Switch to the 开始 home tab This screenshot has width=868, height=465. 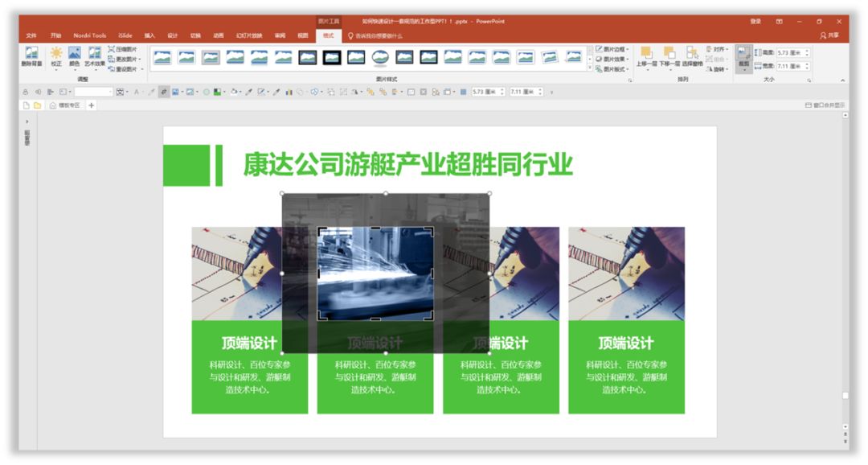pyautogui.click(x=55, y=35)
